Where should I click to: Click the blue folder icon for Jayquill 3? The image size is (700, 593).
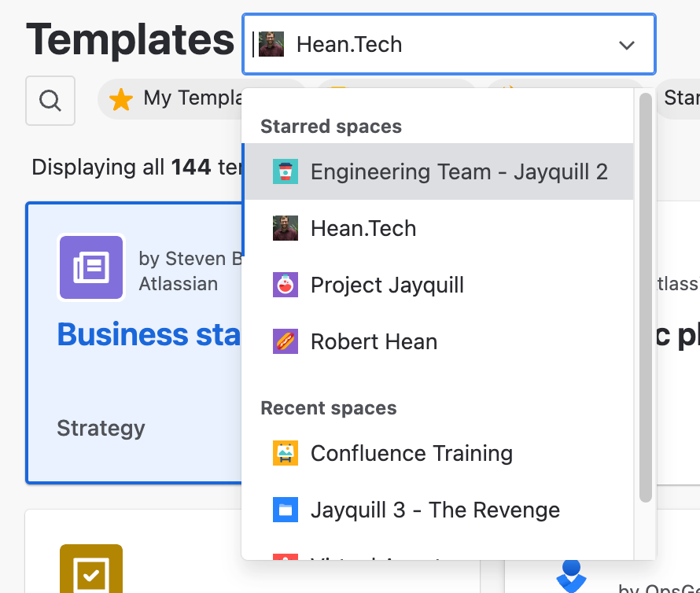[286, 510]
